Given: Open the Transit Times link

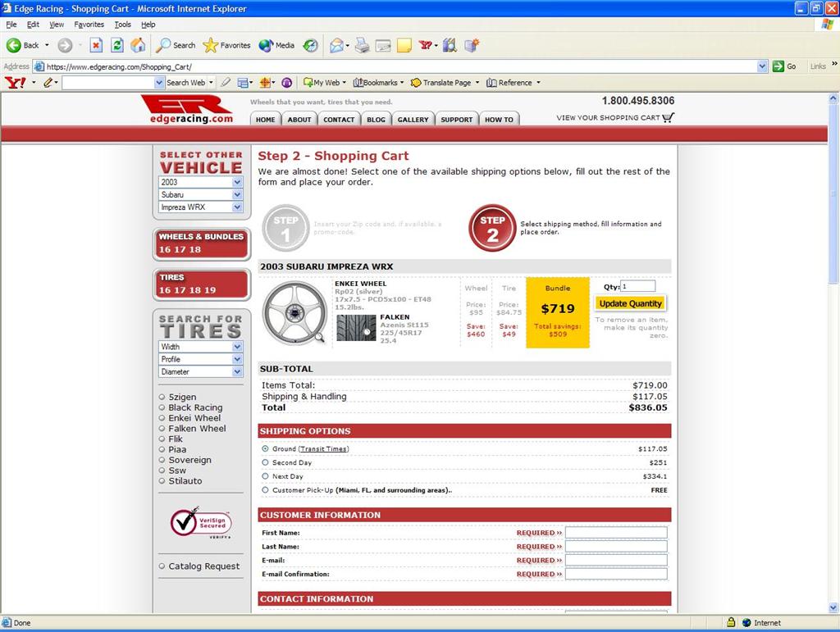Looking at the screenshot, I should 323,449.
